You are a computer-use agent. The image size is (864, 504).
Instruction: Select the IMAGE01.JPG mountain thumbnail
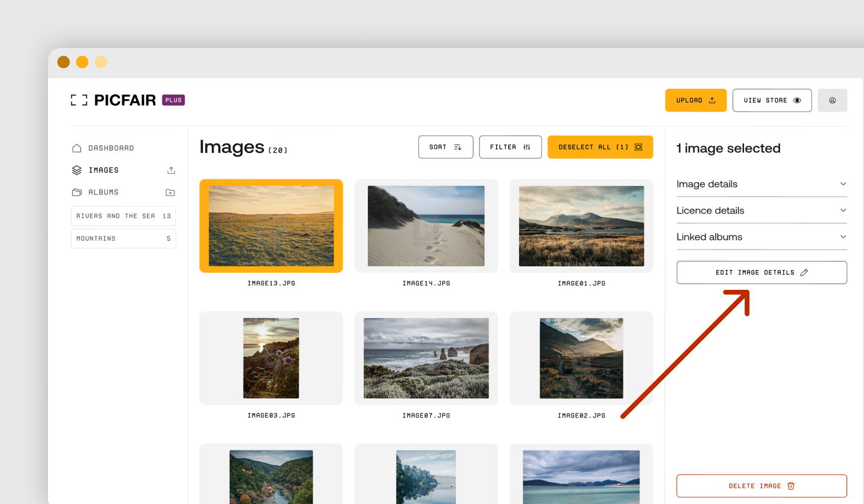(581, 226)
